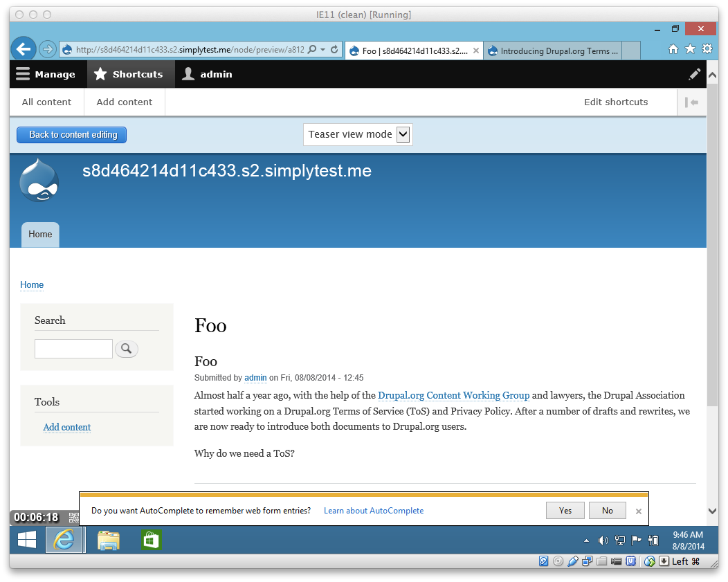The width and height of the screenshot is (728, 582).
Task: Click the volume speaker tray icon
Action: 603,540
